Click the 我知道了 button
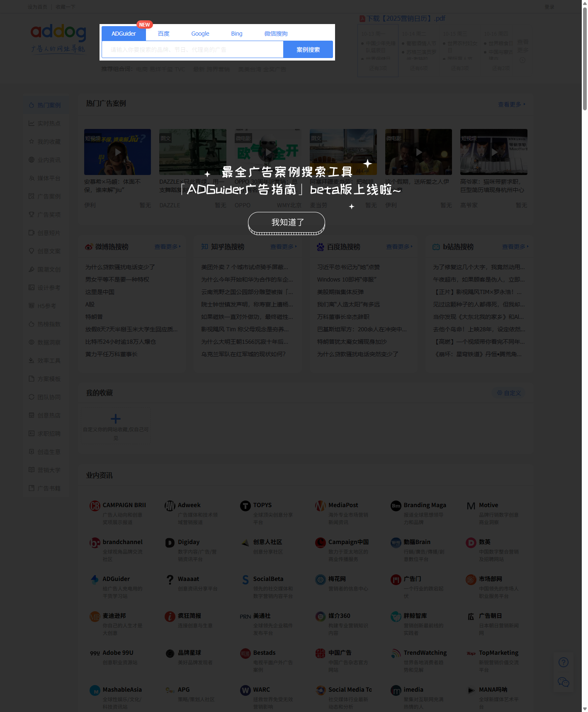 286,223
